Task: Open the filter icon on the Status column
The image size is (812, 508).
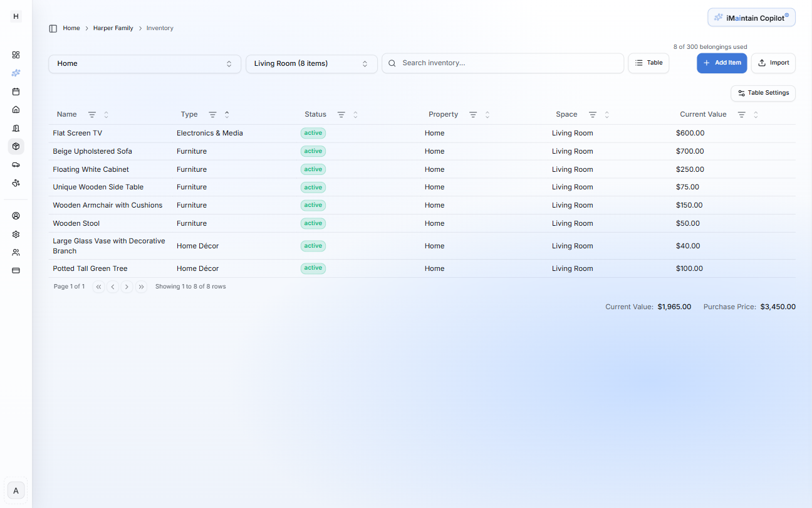Action: pos(340,114)
